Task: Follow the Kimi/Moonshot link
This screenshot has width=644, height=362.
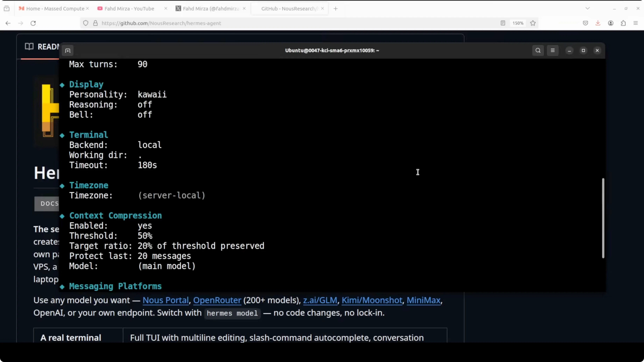Action: 372,300
